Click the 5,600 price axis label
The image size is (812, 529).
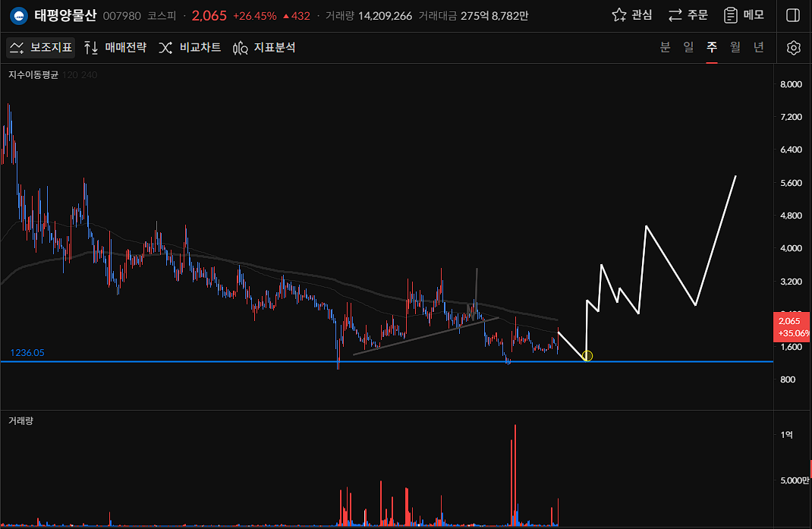tap(791, 183)
